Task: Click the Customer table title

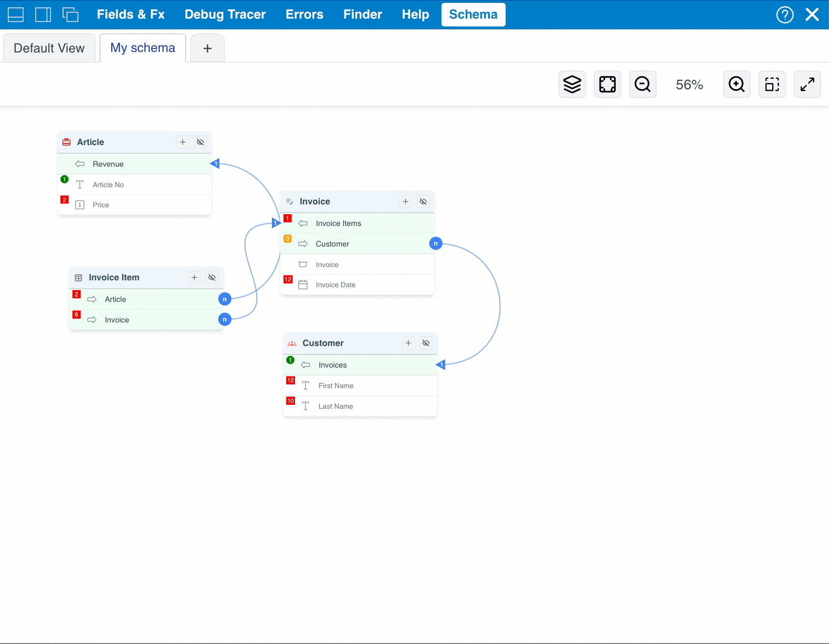Action: pyautogui.click(x=323, y=343)
